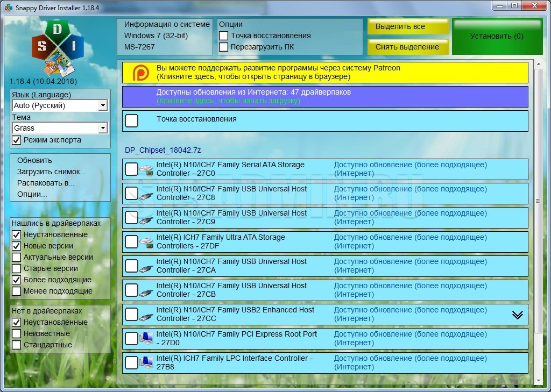Click the Serial ATA Storage Controller drive icon

(x=146, y=170)
